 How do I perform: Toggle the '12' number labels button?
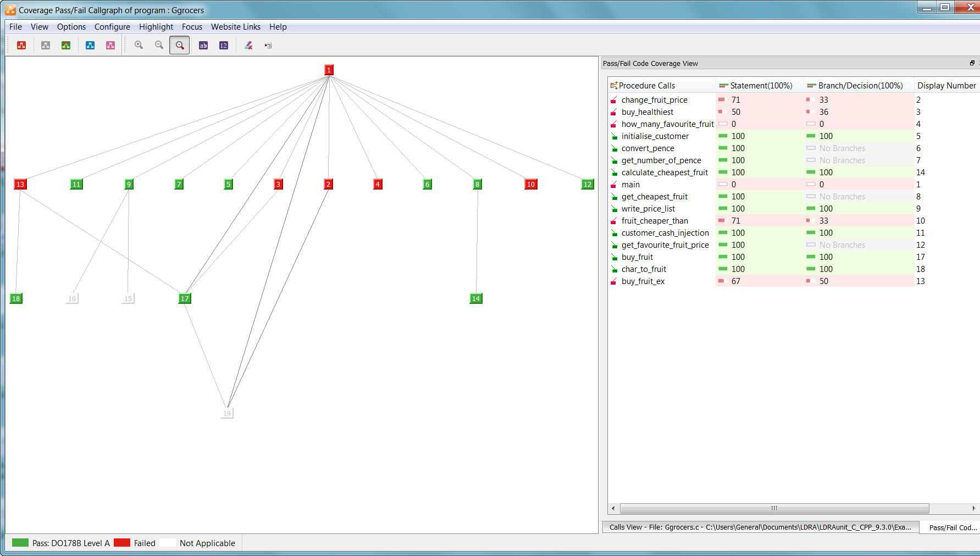click(224, 46)
